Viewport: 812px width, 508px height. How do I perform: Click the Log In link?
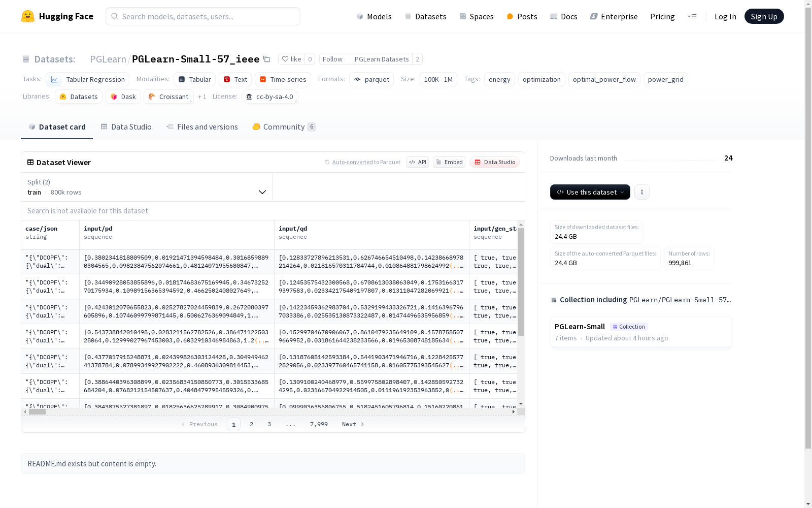click(x=725, y=16)
